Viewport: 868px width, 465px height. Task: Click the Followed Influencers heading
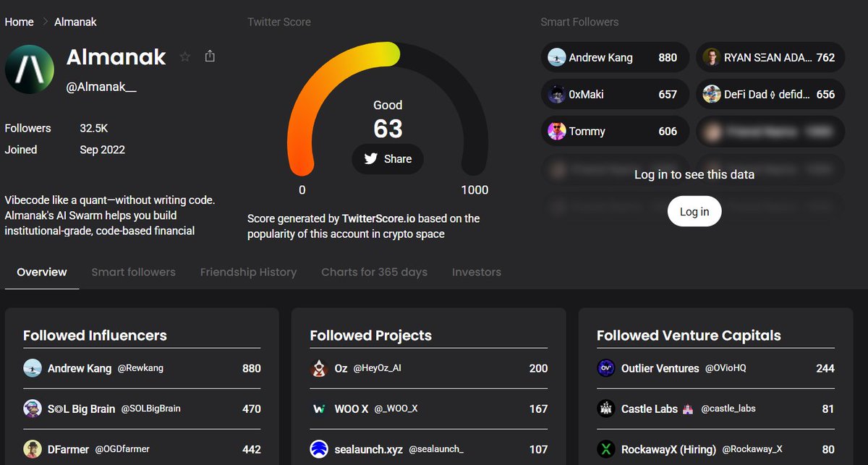click(95, 336)
